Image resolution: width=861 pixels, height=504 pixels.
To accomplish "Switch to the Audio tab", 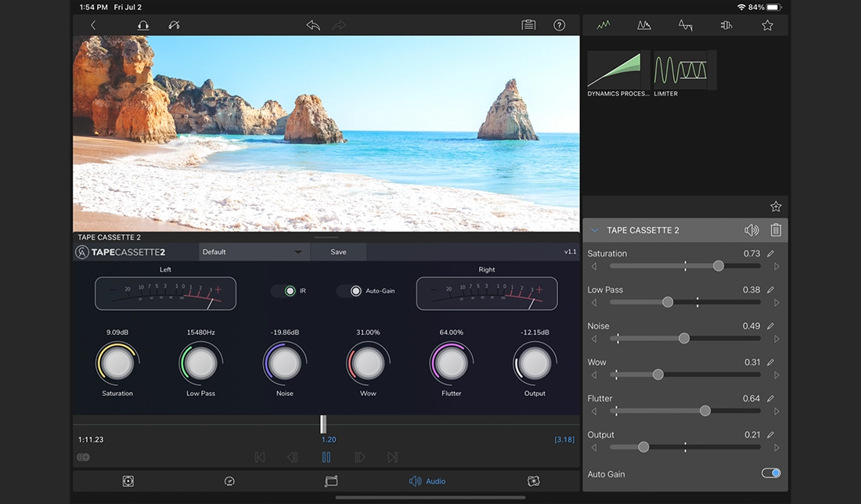I will [x=427, y=481].
